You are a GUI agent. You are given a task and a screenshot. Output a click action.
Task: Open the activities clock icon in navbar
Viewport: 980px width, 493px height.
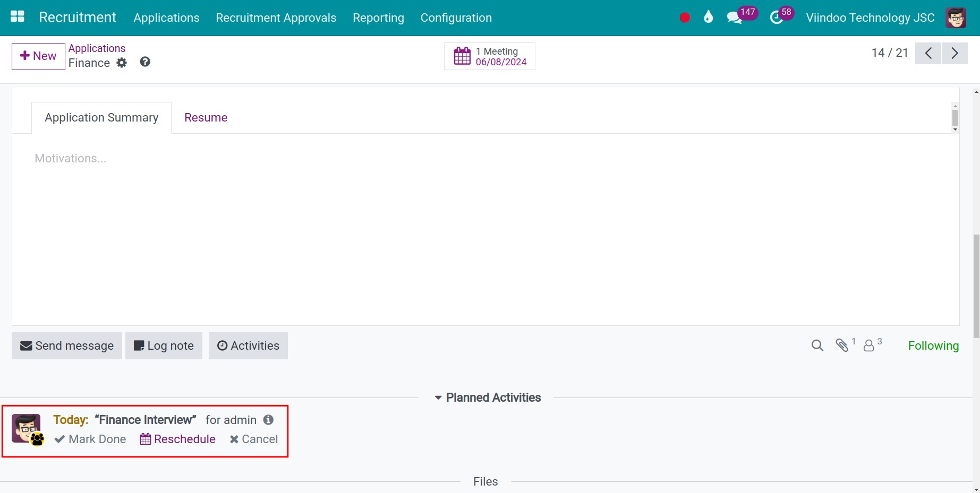777,18
